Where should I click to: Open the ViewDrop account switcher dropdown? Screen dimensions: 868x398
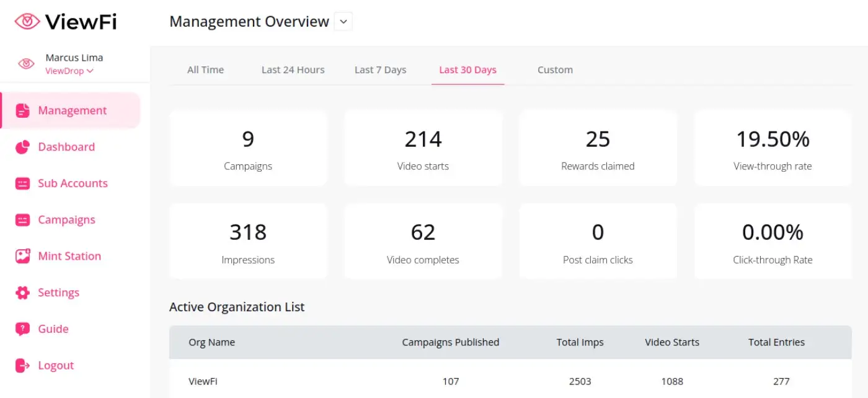tap(69, 71)
